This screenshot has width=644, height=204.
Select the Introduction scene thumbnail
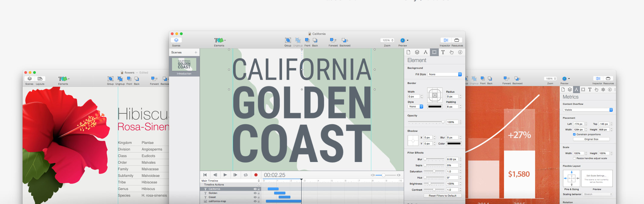(x=184, y=64)
